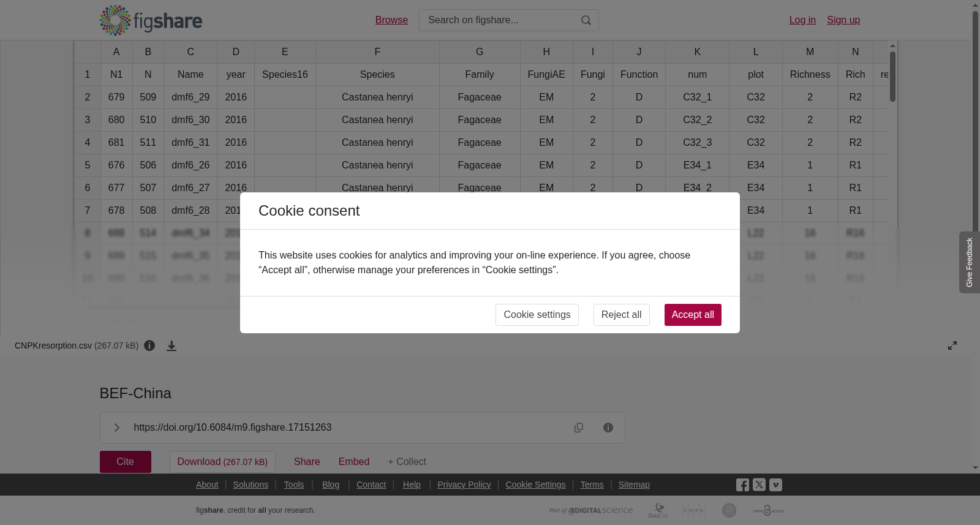
Task: Click cell dmf6_29
Action: tap(190, 97)
